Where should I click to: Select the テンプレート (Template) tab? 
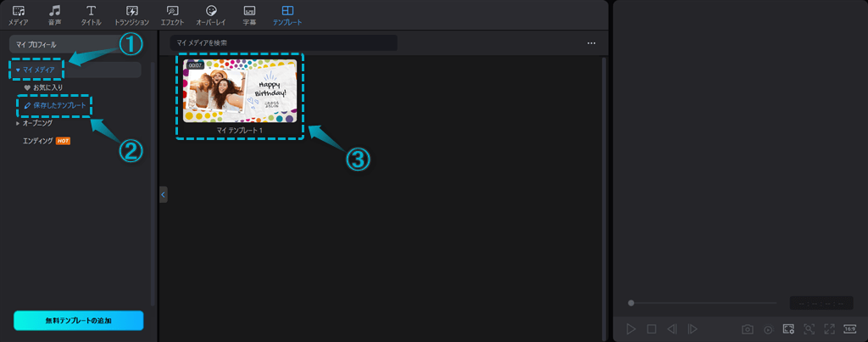pyautogui.click(x=287, y=14)
